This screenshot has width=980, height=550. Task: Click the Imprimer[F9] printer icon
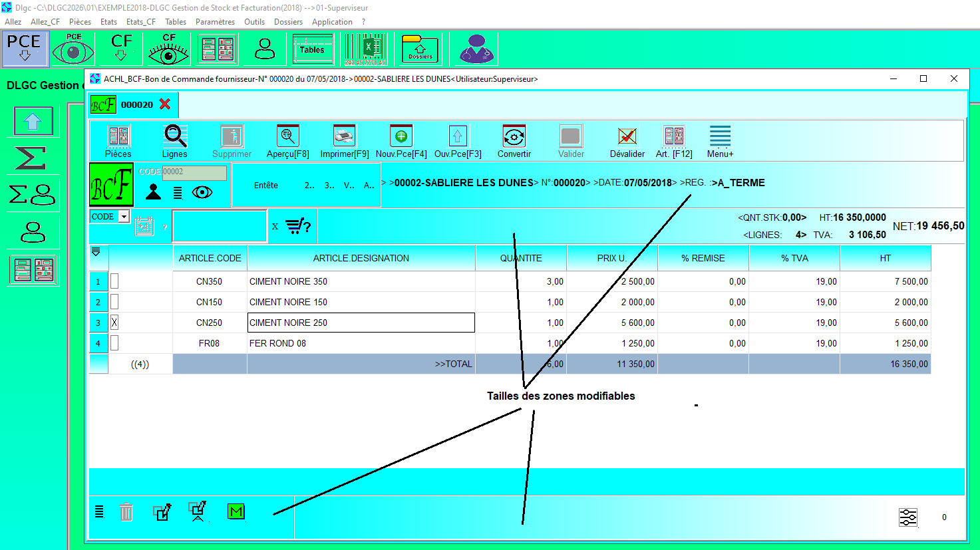(344, 137)
